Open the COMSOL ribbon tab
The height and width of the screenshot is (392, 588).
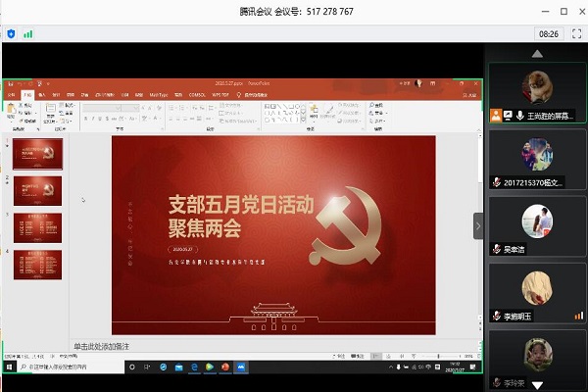(197, 95)
